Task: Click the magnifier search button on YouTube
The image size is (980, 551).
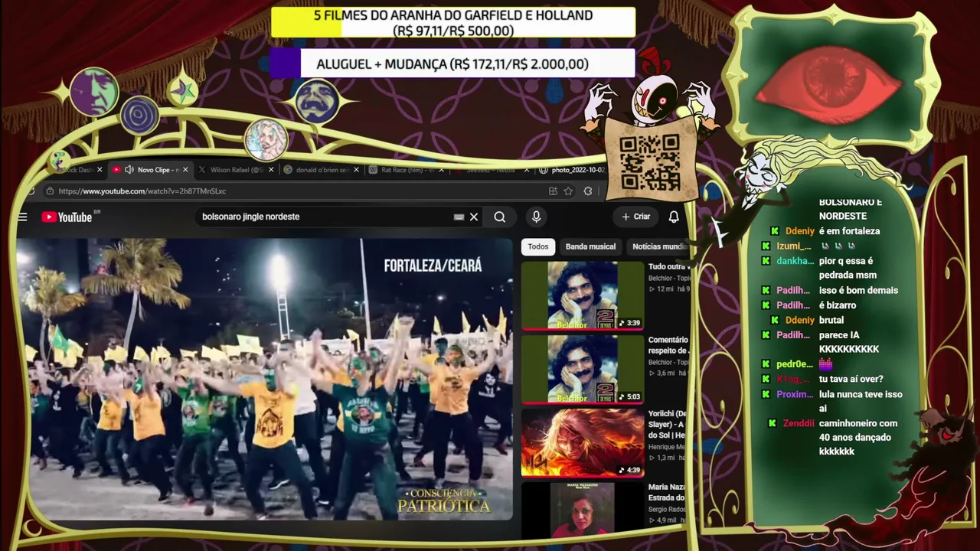Action: point(500,217)
